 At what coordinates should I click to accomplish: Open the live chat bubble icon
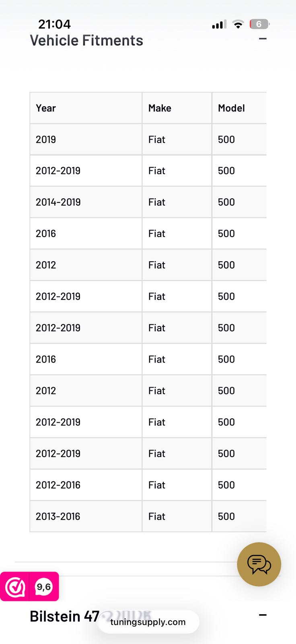tap(259, 564)
